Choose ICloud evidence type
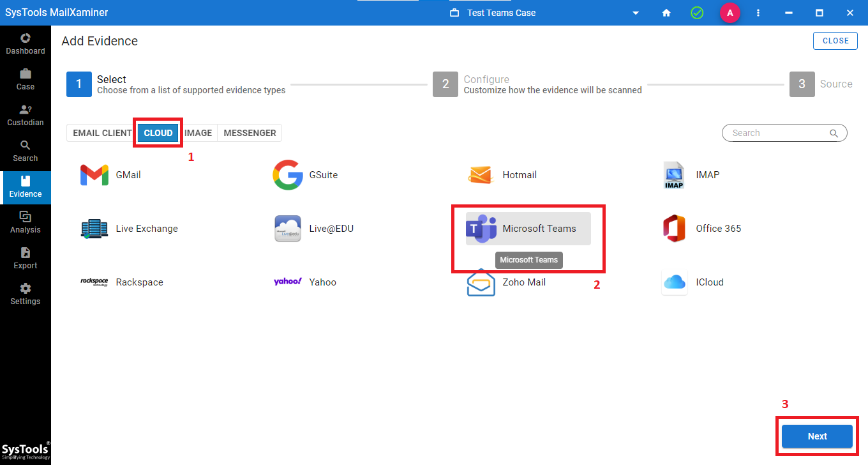Image resolution: width=868 pixels, height=465 pixels. pos(693,282)
